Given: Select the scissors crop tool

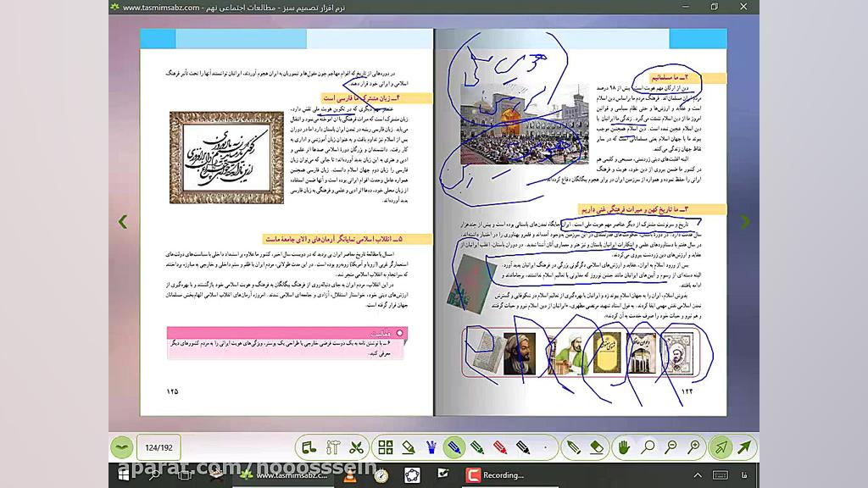Looking at the screenshot, I should (357, 447).
